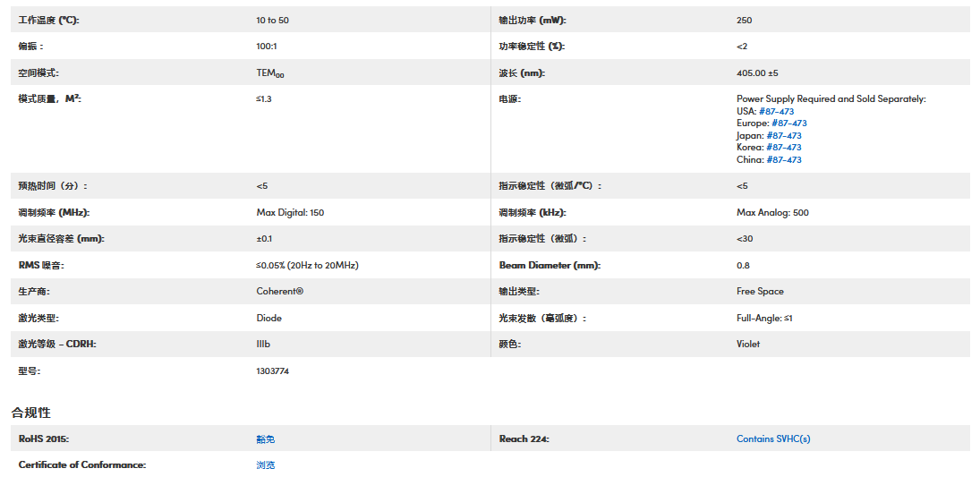Image resolution: width=980 pixels, height=494 pixels.
Task: Open the Europe power supply #87-473 link
Action: pos(788,123)
